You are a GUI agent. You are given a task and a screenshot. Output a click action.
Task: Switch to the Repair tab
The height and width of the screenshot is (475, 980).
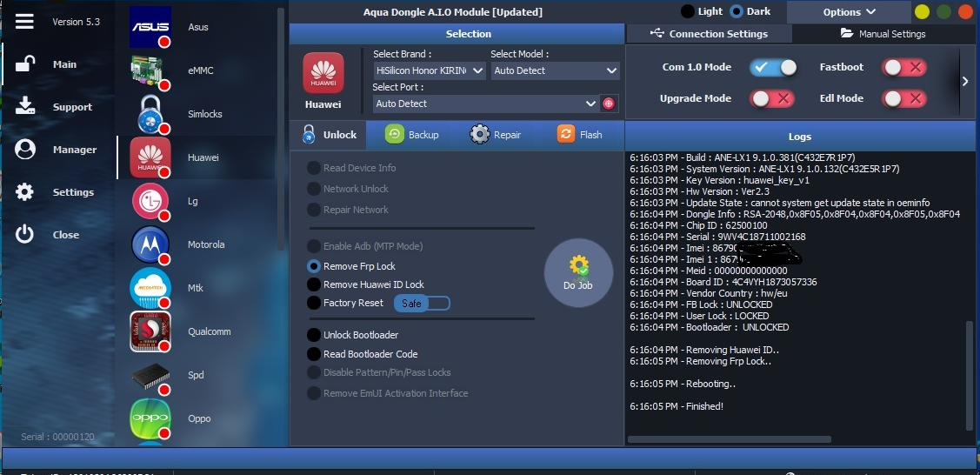pos(495,134)
